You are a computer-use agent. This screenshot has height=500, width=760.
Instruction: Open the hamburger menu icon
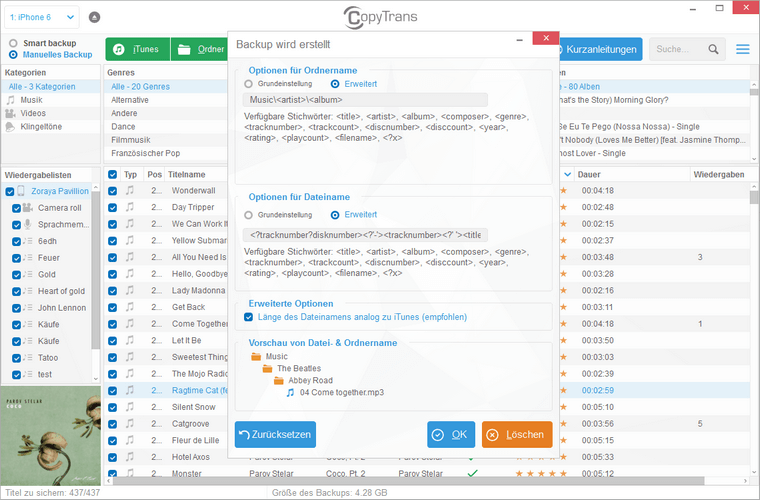tap(743, 49)
